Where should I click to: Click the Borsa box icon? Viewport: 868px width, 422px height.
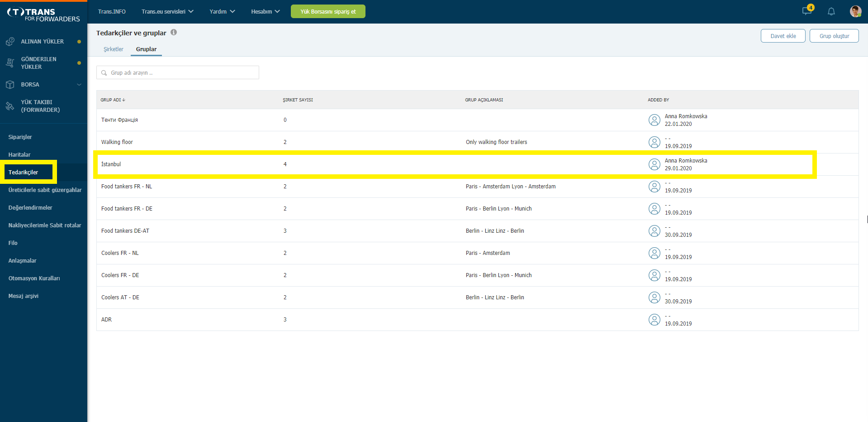[10, 85]
